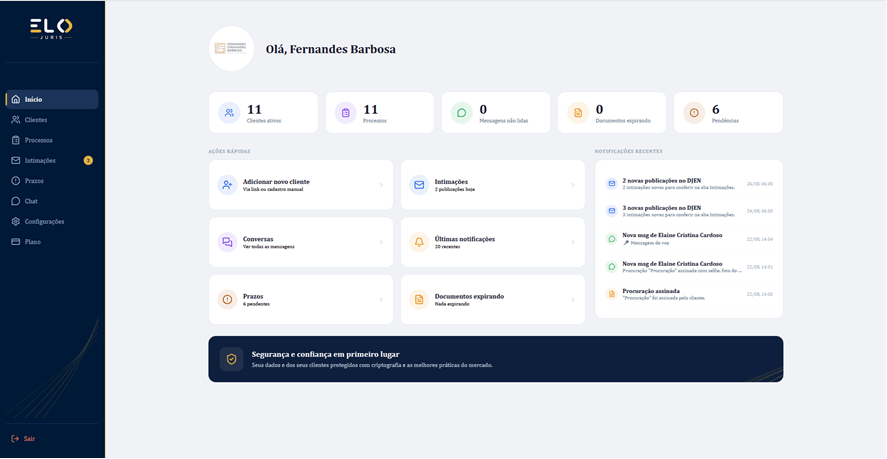
Task: Click the Adicionar novo cliente user-plus icon
Action: (227, 185)
